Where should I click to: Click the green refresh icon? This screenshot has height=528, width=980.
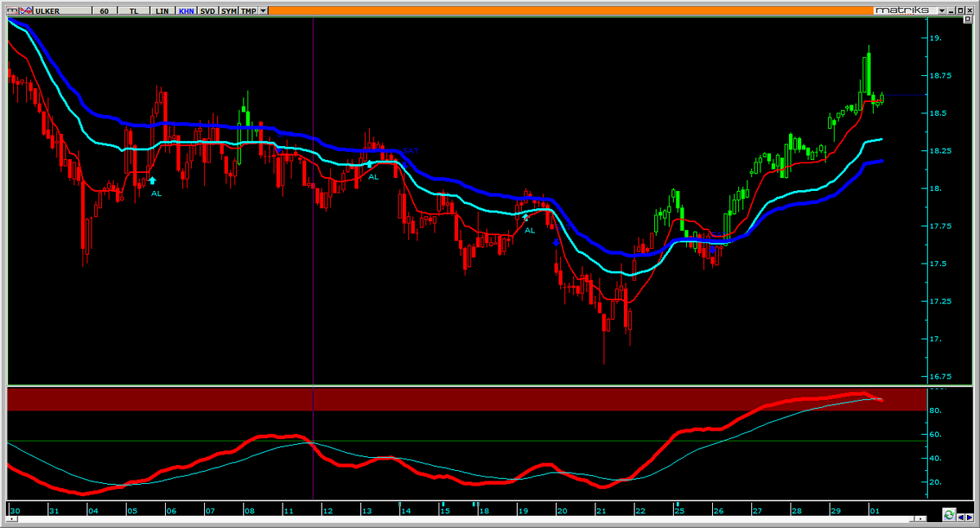[949, 515]
